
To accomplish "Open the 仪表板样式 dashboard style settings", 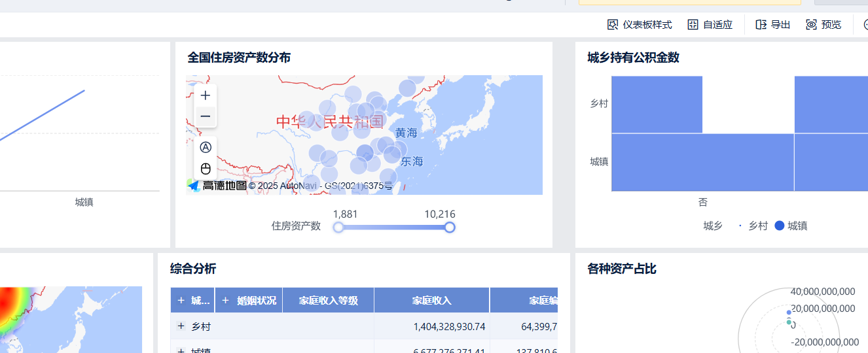I will tap(640, 25).
